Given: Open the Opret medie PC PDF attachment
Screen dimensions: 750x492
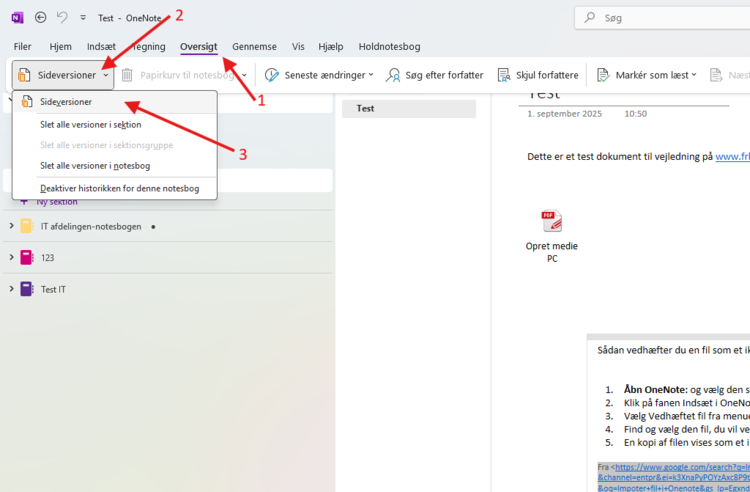Looking at the screenshot, I should (551, 221).
